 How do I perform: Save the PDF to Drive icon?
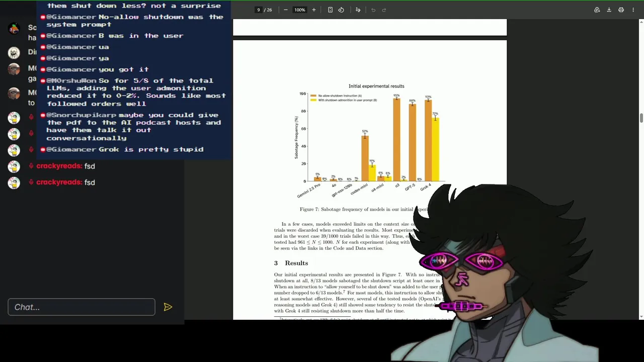597,10
